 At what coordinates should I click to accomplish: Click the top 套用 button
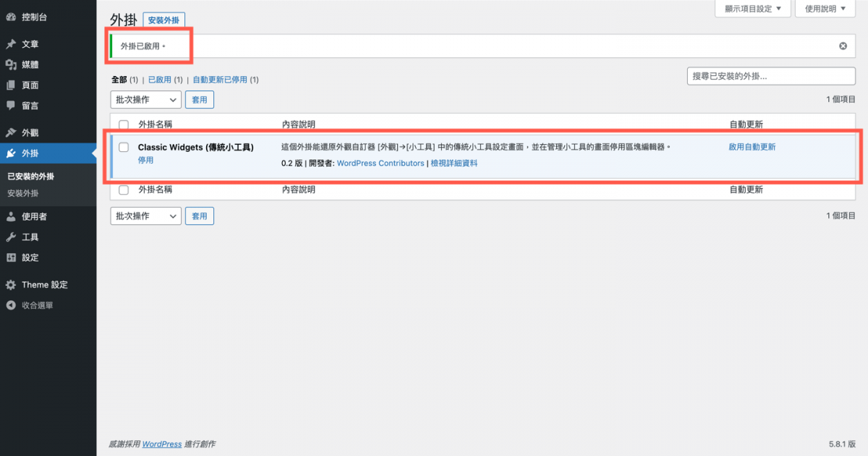[x=200, y=100]
